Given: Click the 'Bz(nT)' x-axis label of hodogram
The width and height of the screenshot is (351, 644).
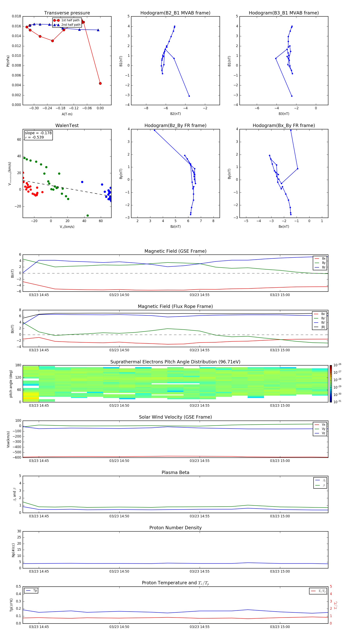Looking at the screenshot, I should 175,227.
